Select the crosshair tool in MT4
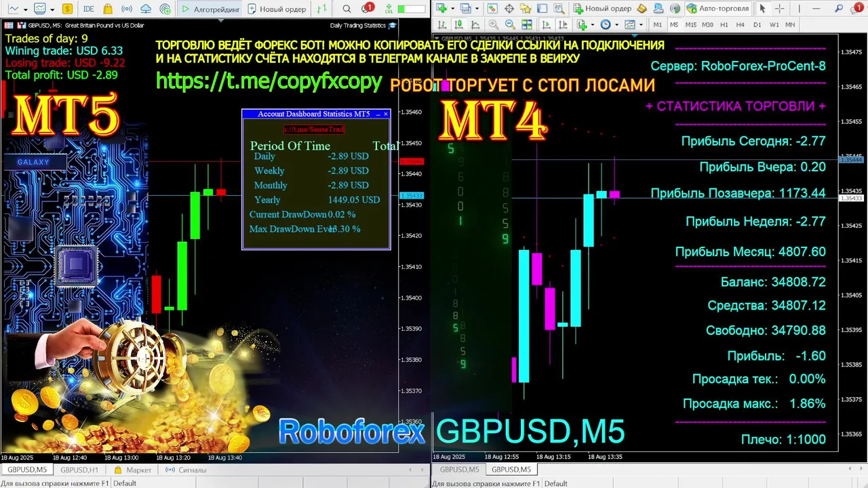The width and height of the screenshot is (868, 488). (x=779, y=8)
